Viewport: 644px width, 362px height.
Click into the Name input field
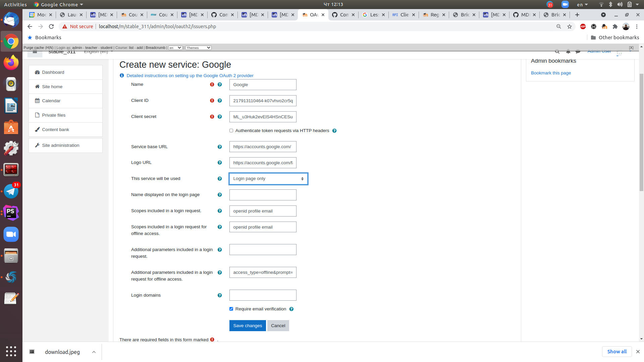[x=263, y=85]
